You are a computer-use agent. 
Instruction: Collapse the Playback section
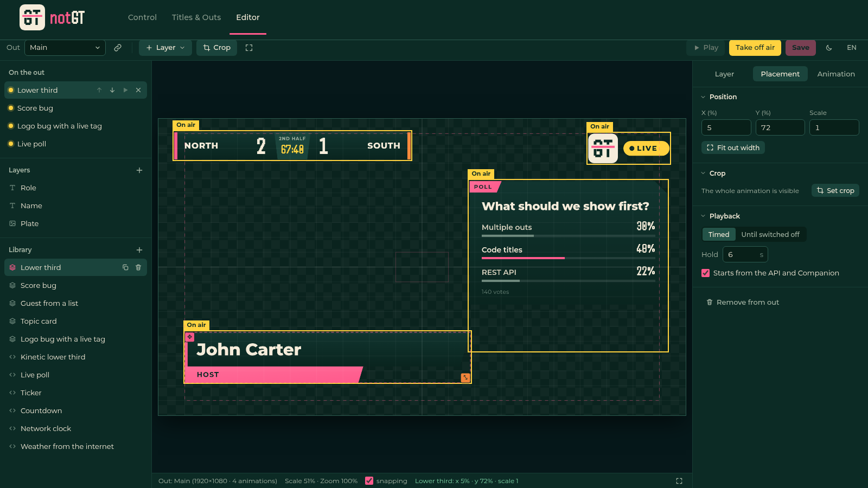point(704,216)
